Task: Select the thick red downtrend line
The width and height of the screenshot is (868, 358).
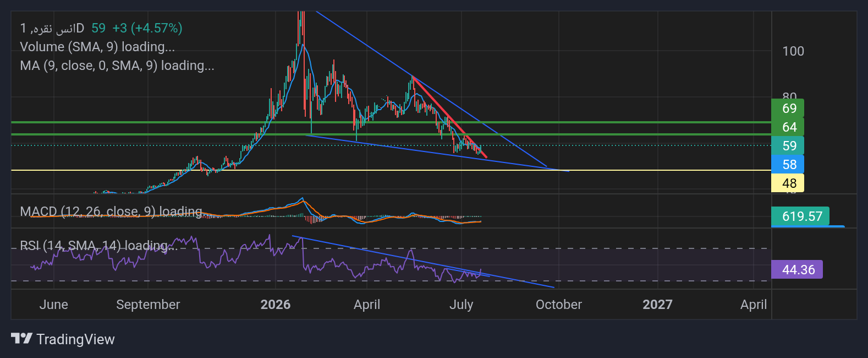Action: tap(449, 117)
